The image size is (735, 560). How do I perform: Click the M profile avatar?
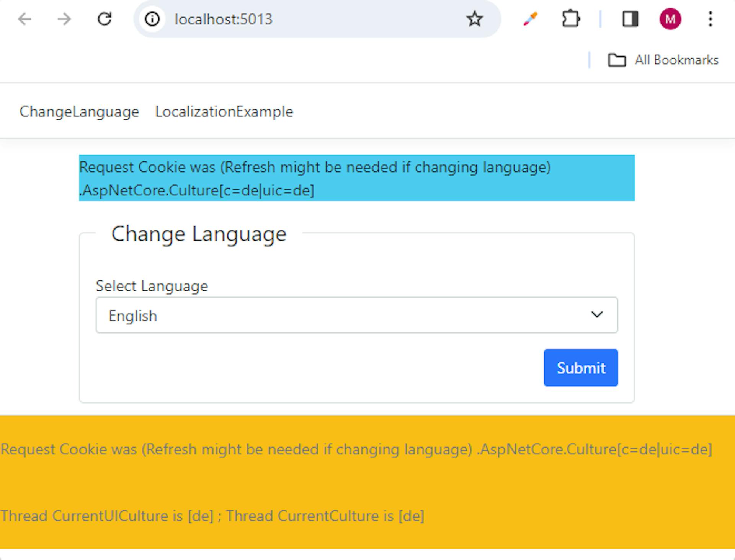click(x=670, y=19)
